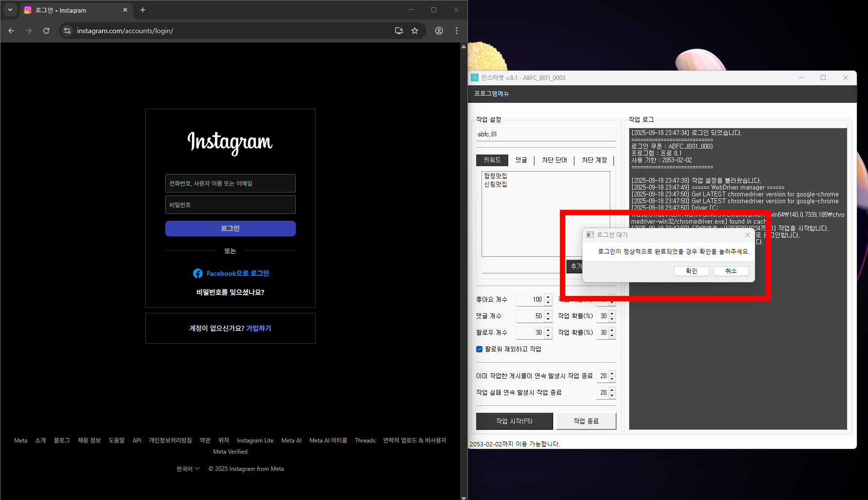Minimize the Chrome window
The height and width of the screenshot is (500, 868).
[x=411, y=10]
